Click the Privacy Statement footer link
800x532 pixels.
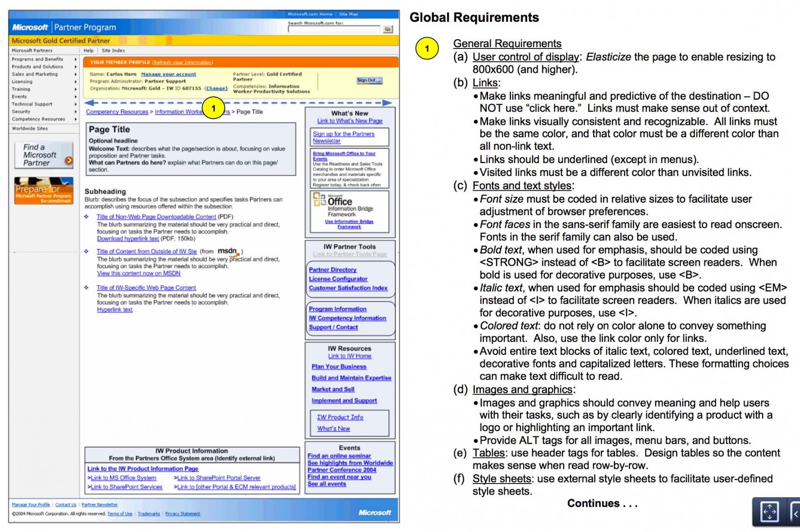click(183, 514)
